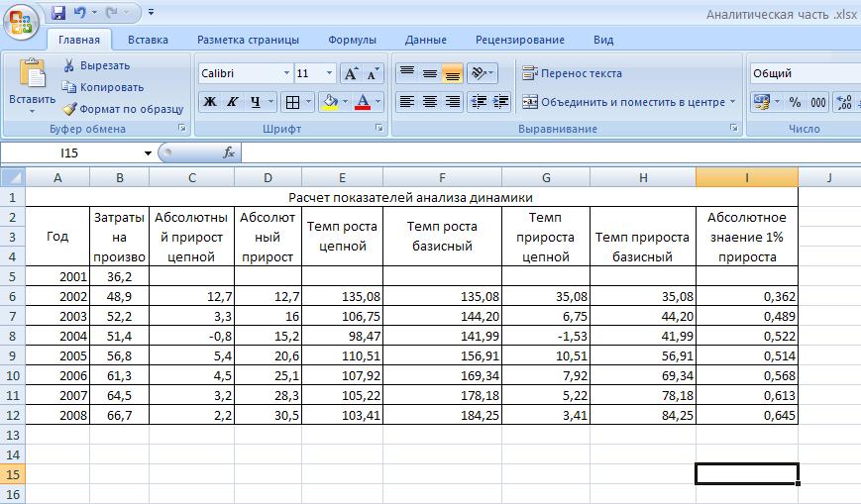This screenshot has width=861, height=504.
Task: Expand fill color dropdown arrow
Action: 345,102
